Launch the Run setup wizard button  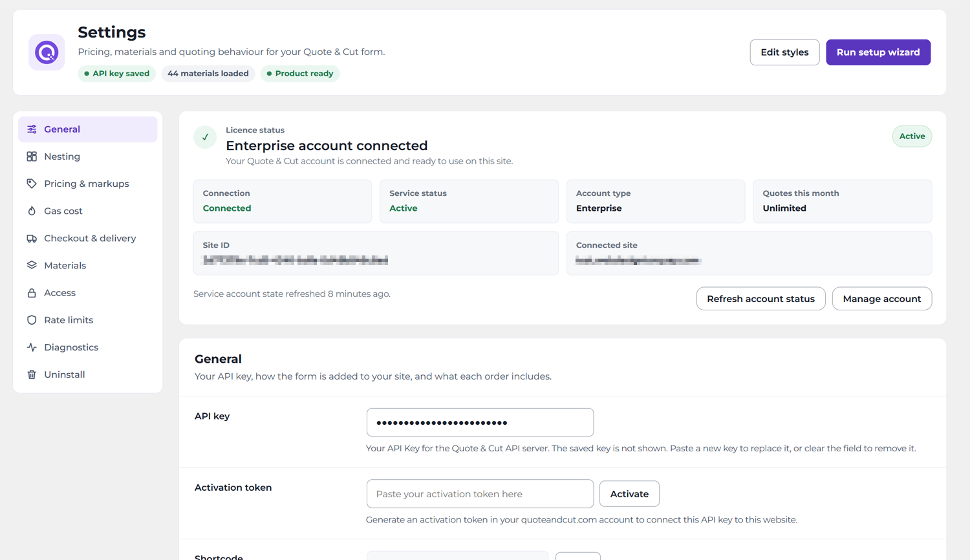click(x=878, y=52)
